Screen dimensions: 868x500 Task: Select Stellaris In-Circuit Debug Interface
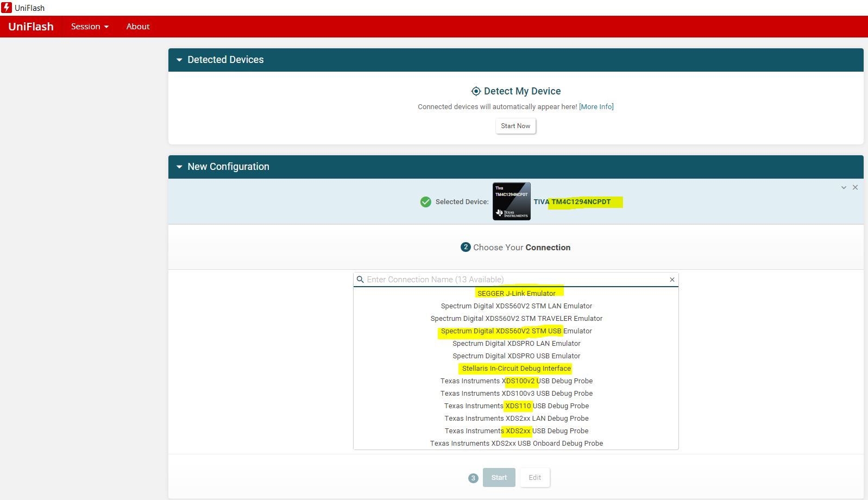point(516,369)
